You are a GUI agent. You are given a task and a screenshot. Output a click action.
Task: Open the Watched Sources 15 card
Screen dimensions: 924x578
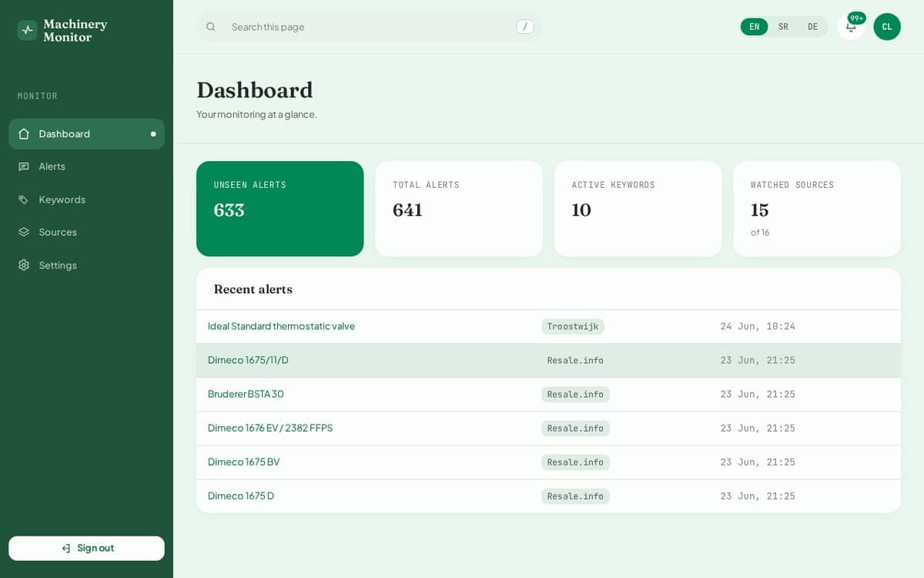click(817, 209)
